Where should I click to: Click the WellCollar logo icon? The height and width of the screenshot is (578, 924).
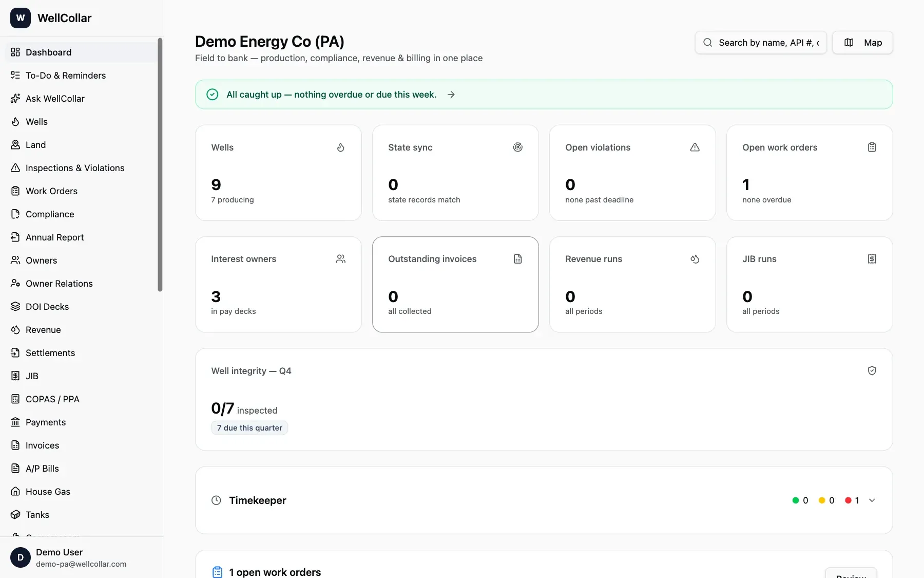[x=21, y=18]
